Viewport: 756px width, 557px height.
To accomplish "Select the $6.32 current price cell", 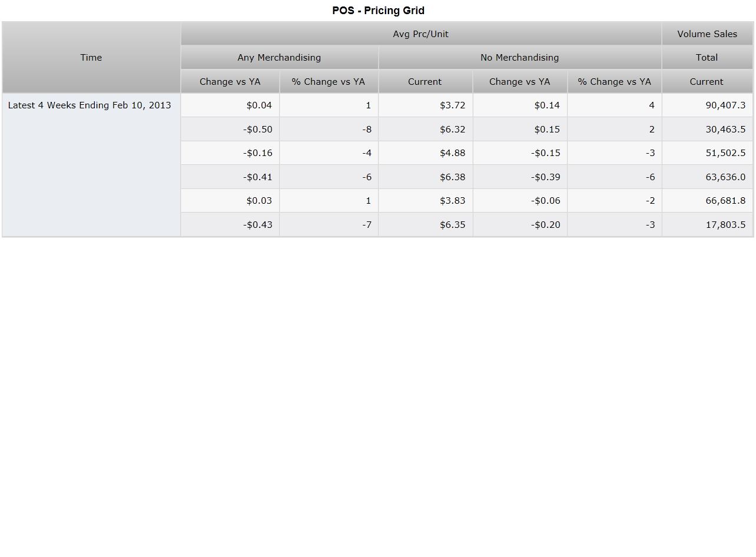I will [x=426, y=130].
